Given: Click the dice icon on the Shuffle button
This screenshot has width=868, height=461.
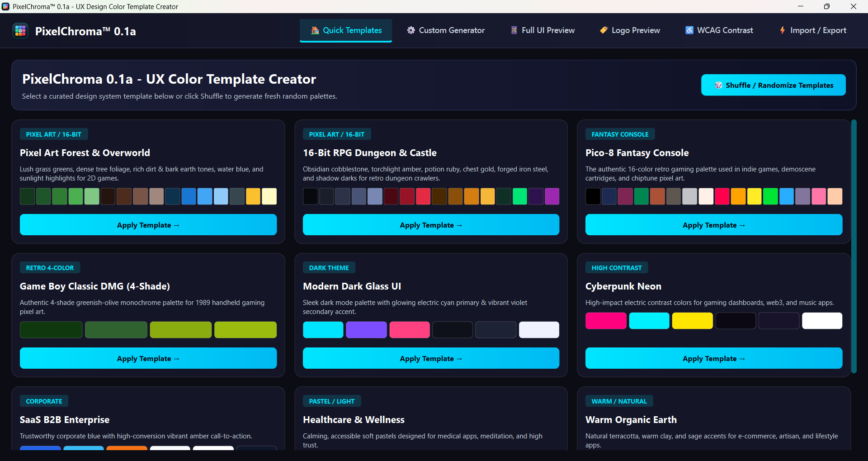Looking at the screenshot, I should 718,85.
